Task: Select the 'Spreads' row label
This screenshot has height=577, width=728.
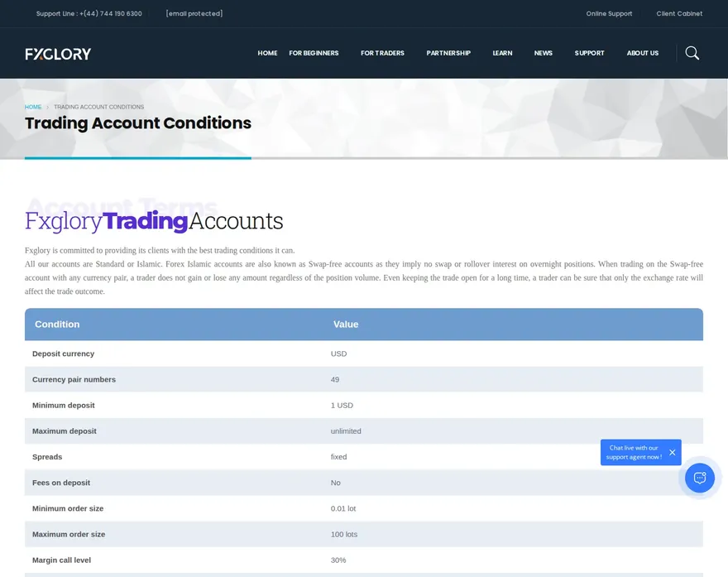Action: [x=47, y=457]
